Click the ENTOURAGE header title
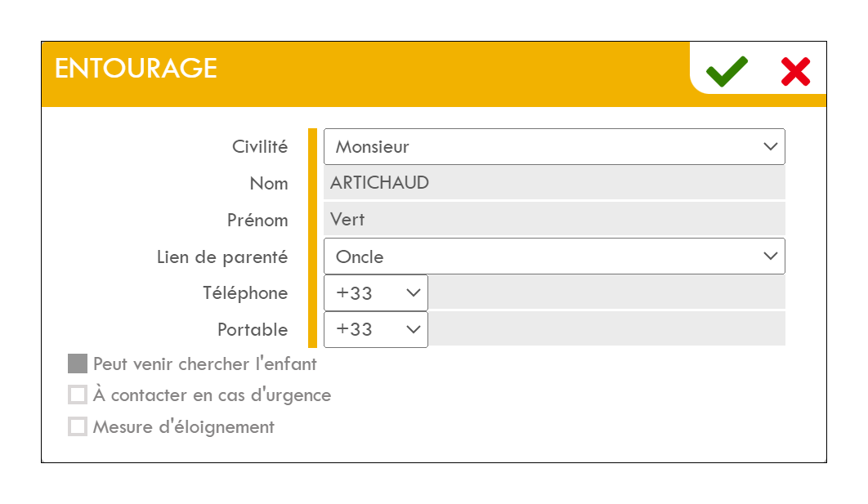 (x=136, y=69)
